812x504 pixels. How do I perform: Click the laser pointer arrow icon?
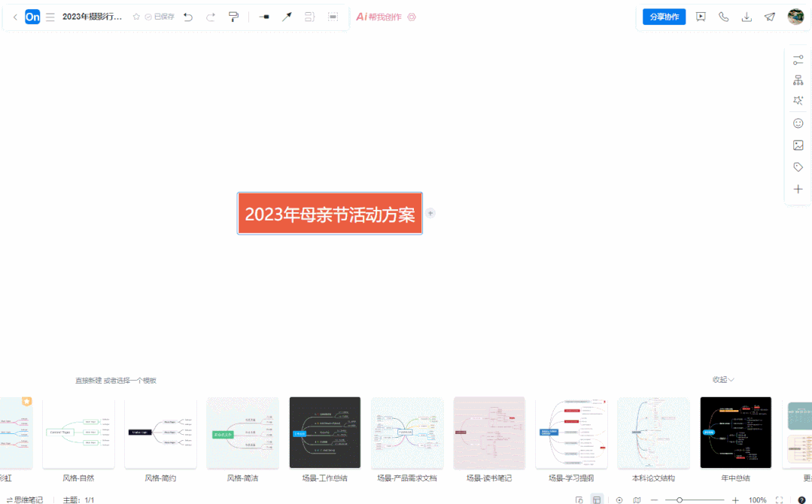click(x=287, y=17)
